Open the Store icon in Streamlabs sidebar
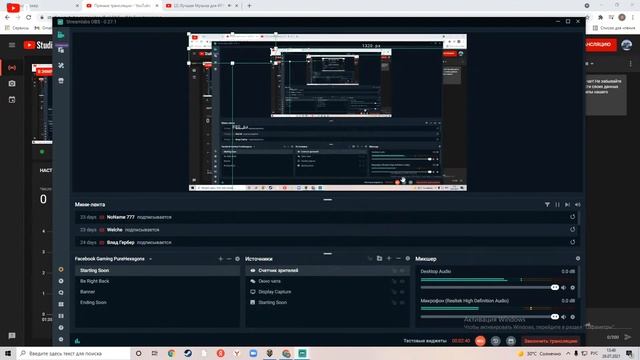This screenshot has width=640, height=360. coord(61,81)
